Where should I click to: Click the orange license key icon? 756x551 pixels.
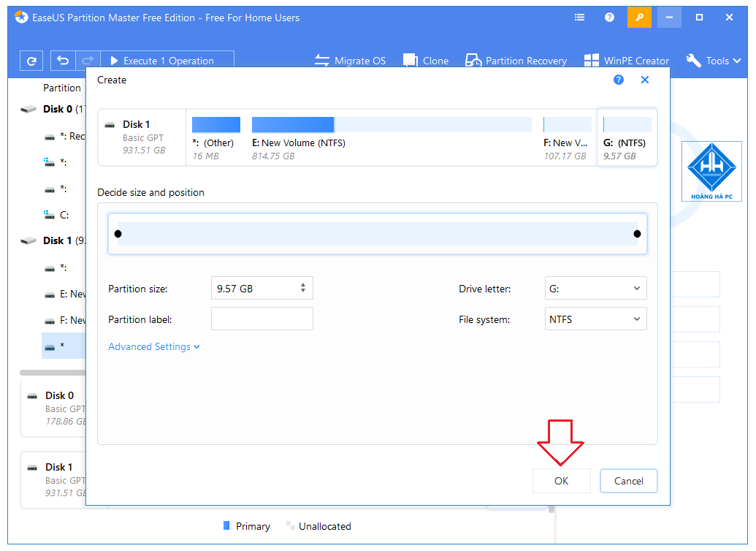640,17
